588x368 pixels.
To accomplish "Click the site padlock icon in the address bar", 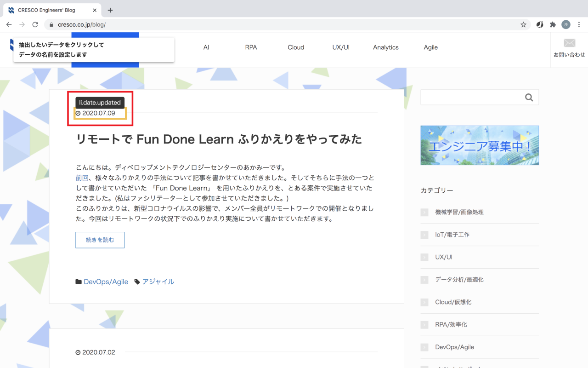I will click(52, 25).
